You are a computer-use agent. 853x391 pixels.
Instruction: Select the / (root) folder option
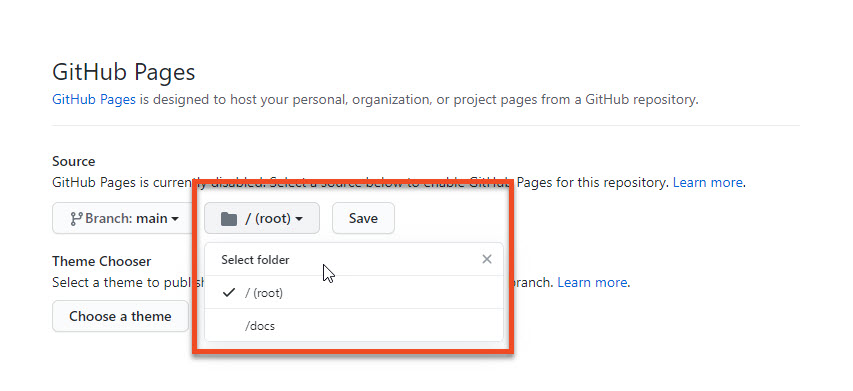point(354,293)
